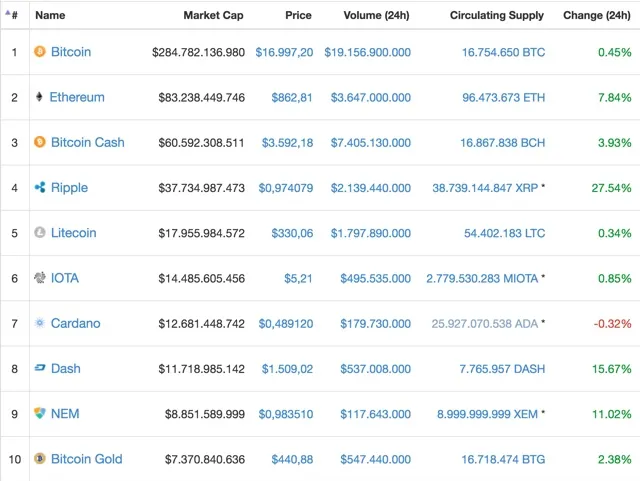Click Cardano volume $179.730.000
The image size is (640, 481).
coord(376,324)
